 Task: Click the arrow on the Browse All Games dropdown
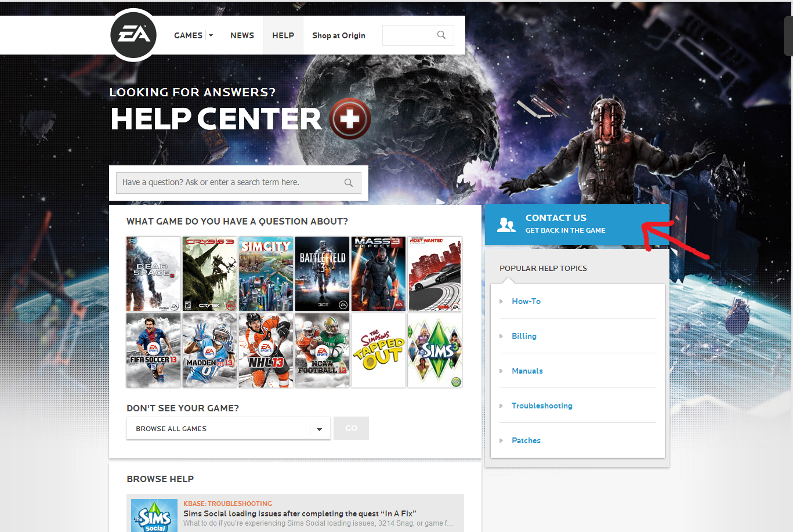point(319,429)
